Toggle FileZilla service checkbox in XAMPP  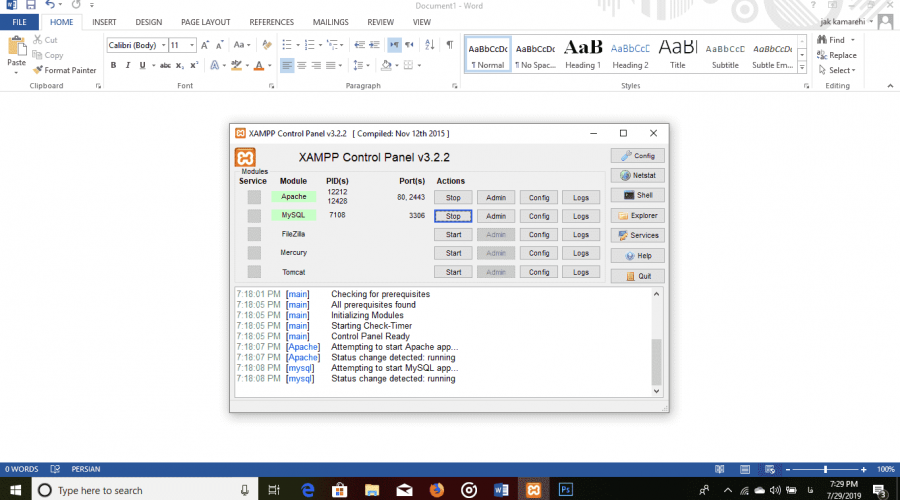(x=254, y=234)
